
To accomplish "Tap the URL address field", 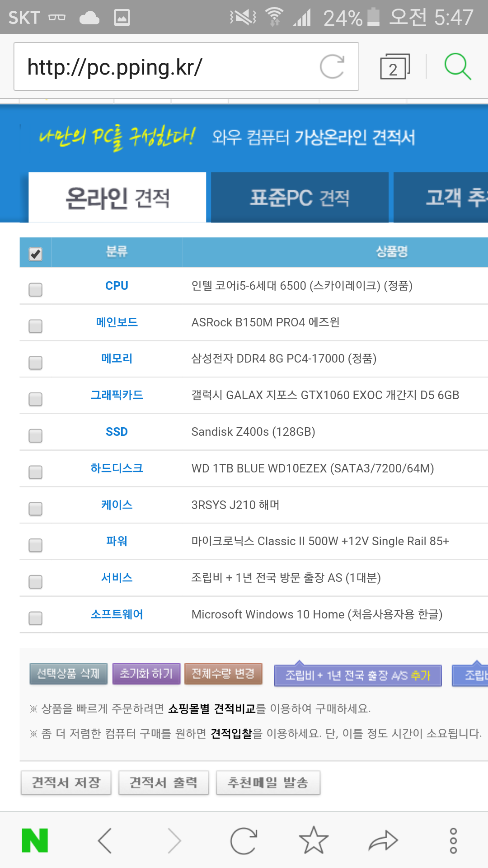I will (x=167, y=67).
